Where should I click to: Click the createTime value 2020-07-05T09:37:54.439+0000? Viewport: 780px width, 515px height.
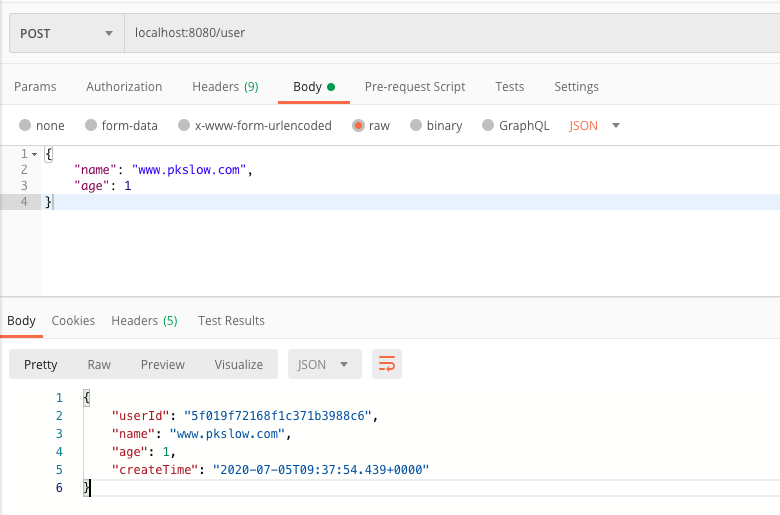(321, 469)
